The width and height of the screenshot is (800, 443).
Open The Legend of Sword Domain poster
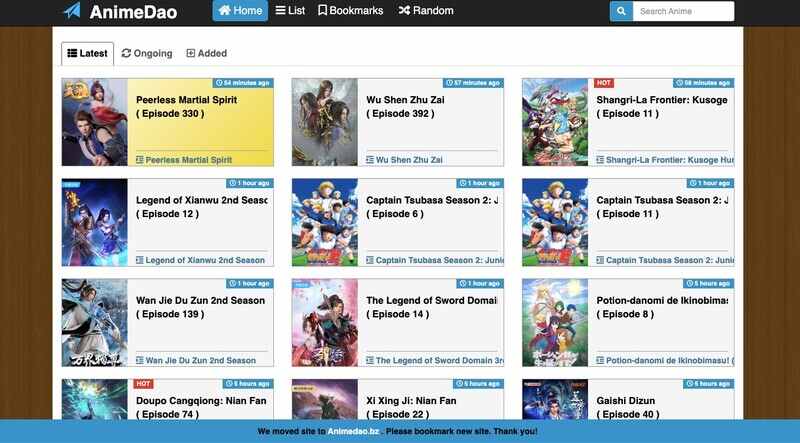point(325,323)
